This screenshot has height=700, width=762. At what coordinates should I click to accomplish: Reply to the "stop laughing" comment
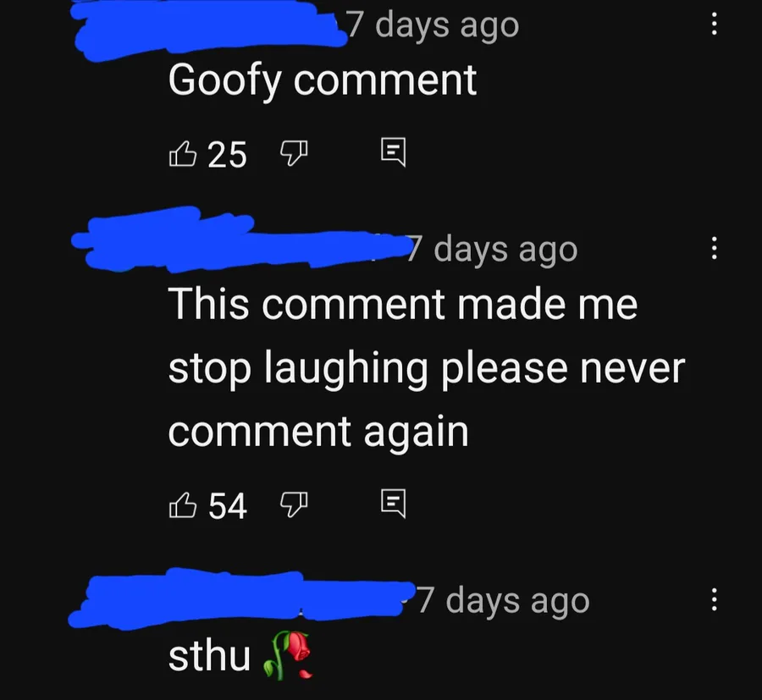(x=393, y=504)
